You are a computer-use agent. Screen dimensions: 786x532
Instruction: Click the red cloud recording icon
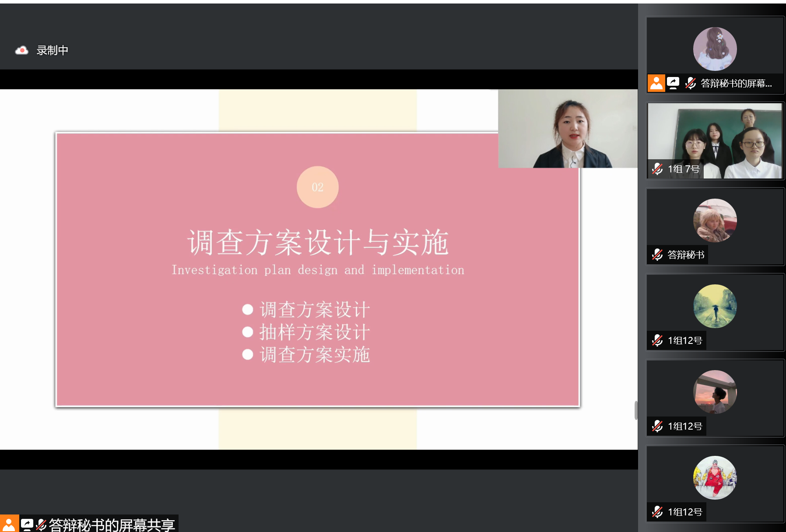(x=21, y=51)
